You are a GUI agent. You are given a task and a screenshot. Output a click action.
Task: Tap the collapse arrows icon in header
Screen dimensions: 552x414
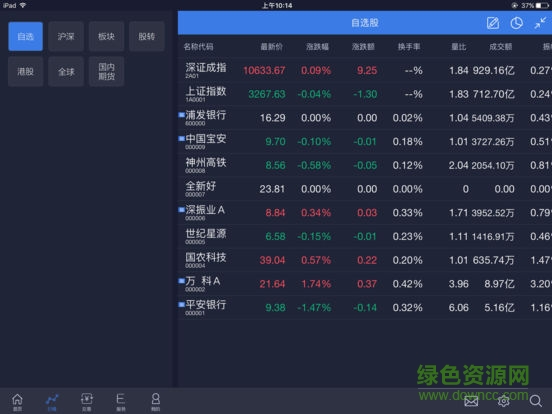click(x=540, y=23)
